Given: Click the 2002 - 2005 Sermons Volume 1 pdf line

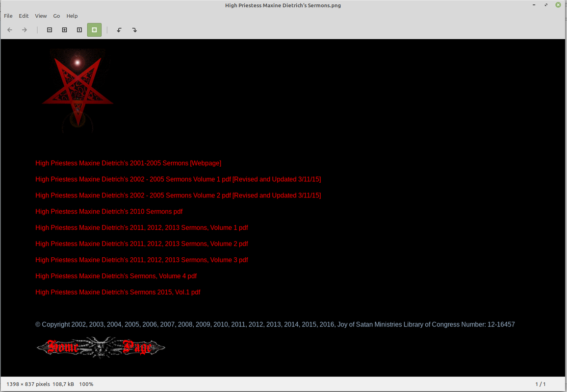Looking at the screenshot, I should (178, 179).
